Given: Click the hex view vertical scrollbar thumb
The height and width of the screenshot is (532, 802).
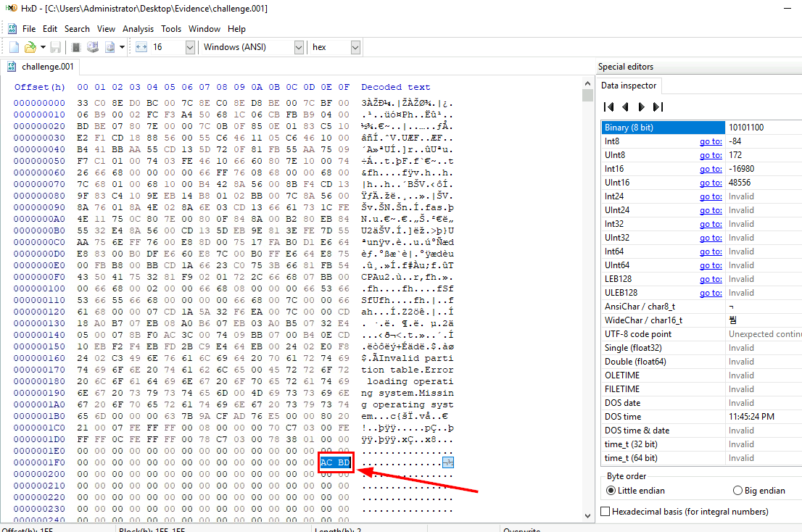Looking at the screenshot, I should [587, 96].
